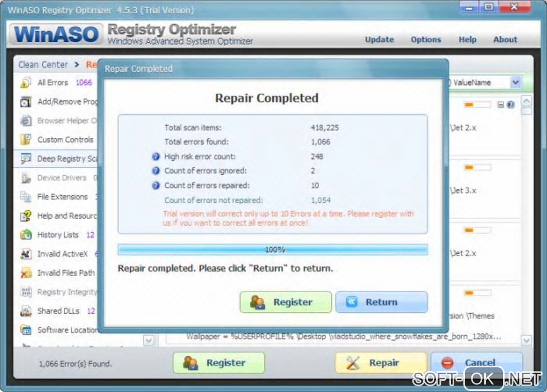Click the Deep Registry Scan icon
The image size is (547, 392).
tap(26, 159)
